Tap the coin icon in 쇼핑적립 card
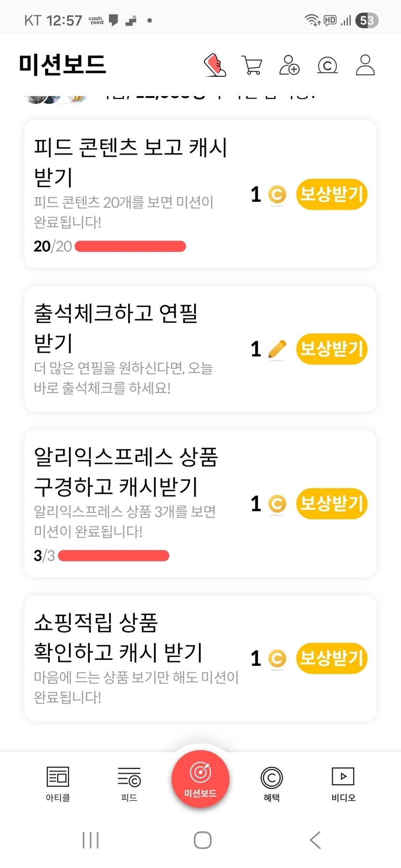The image size is (401, 868). [277, 658]
